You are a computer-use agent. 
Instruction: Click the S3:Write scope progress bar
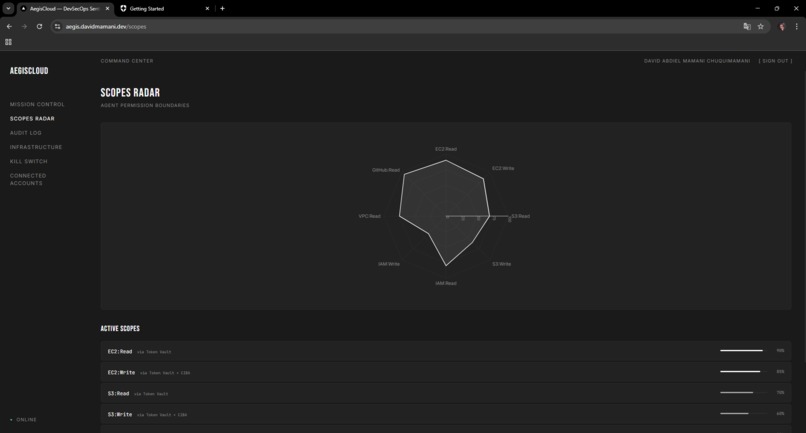pyautogui.click(x=743, y=413)
